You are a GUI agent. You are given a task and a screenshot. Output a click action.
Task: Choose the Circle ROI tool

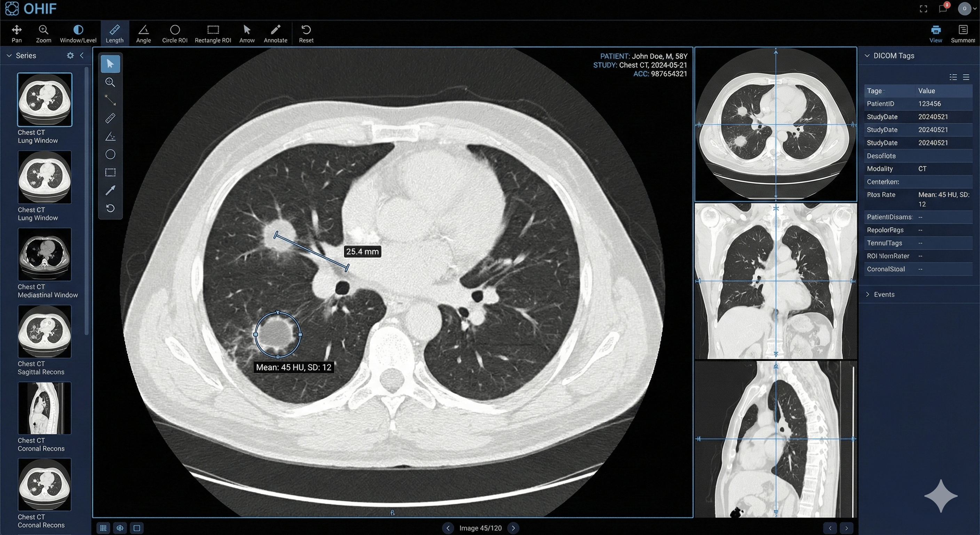coord(175,33)
